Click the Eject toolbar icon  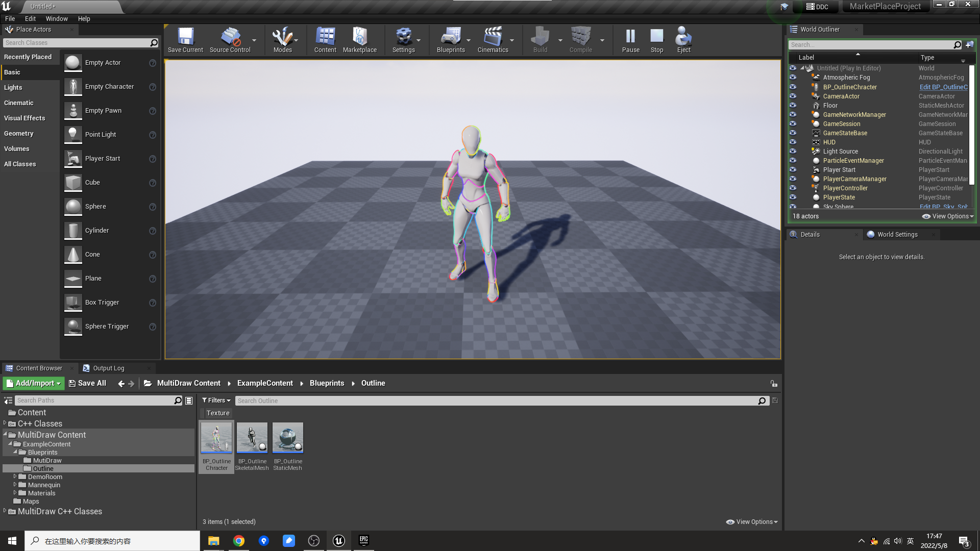point(683,39)
